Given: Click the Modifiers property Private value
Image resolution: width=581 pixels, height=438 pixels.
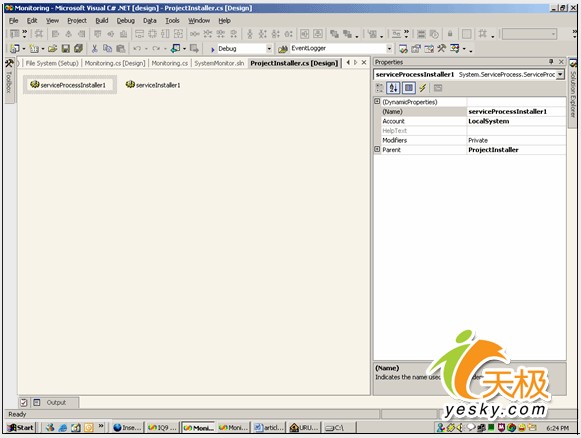Looking at the screenshot, I should [516, 140].
